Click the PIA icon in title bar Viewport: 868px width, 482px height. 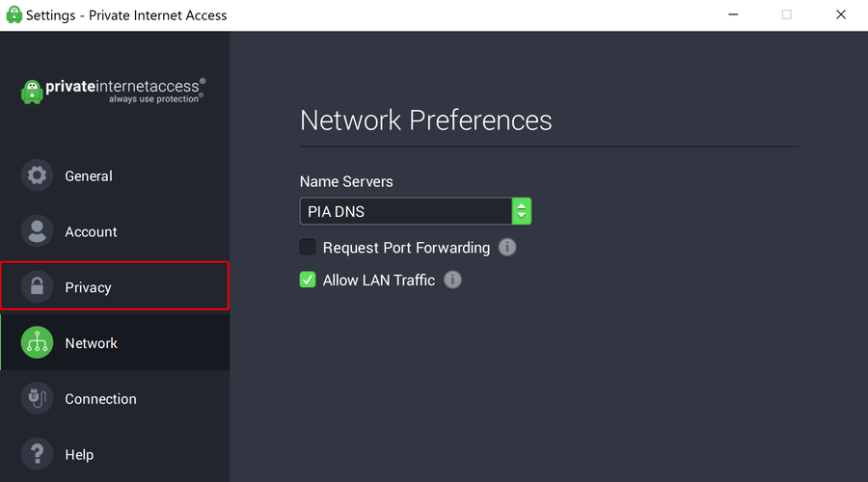(x=14, y=14)
